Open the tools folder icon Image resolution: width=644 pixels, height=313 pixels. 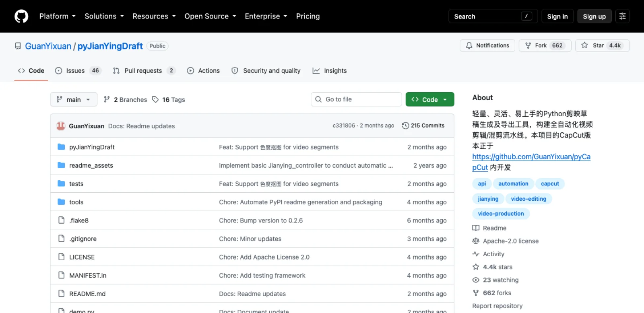tap(61, 202)
